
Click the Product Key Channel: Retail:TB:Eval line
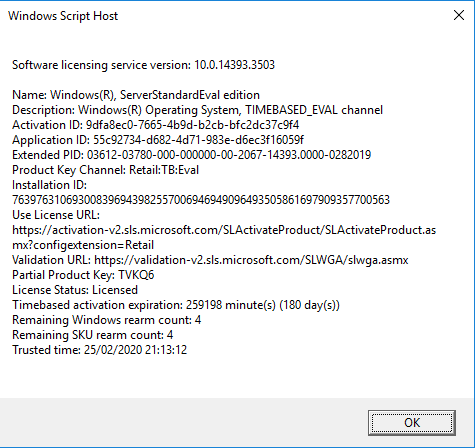[x=105, y=170]
